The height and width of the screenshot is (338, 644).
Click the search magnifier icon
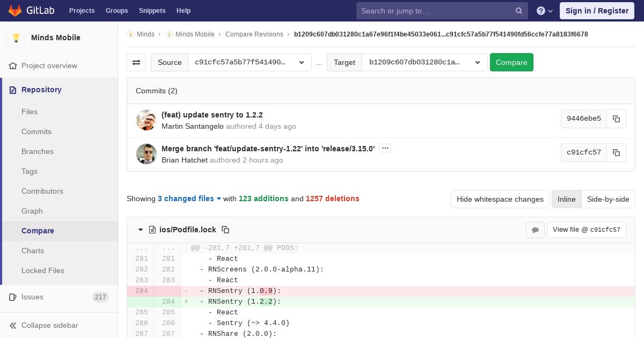pos(519,11)
